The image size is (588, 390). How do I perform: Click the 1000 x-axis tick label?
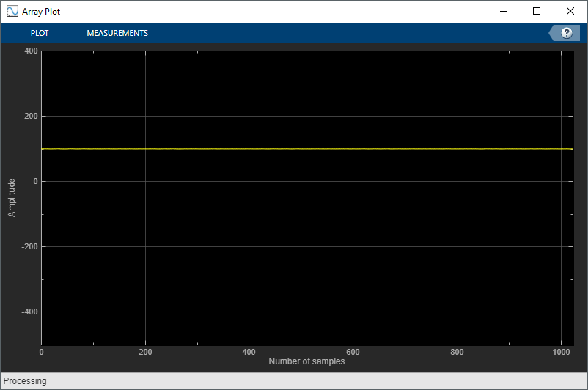[561, 352]
